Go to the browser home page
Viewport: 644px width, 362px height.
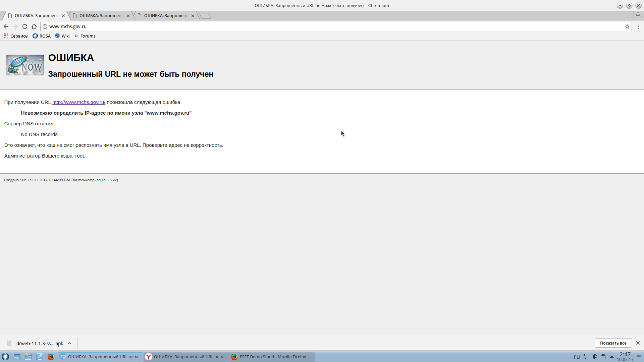[x=34, y=26]
